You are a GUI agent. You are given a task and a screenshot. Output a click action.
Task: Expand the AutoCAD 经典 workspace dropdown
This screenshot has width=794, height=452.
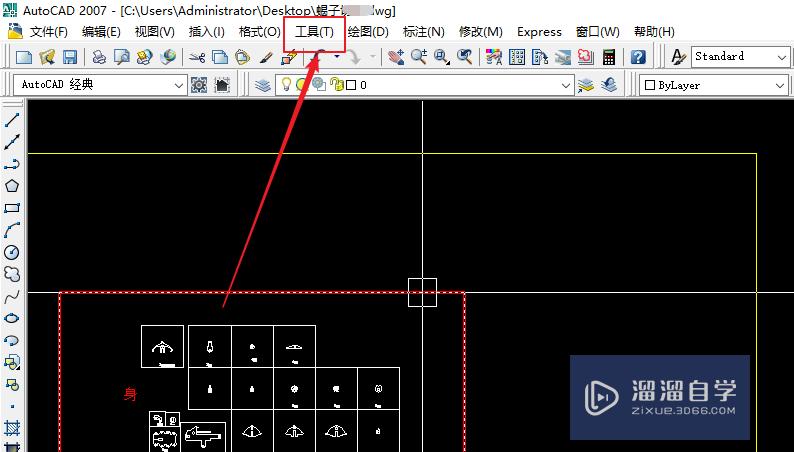pyautogui.click(x=178, y=85)
